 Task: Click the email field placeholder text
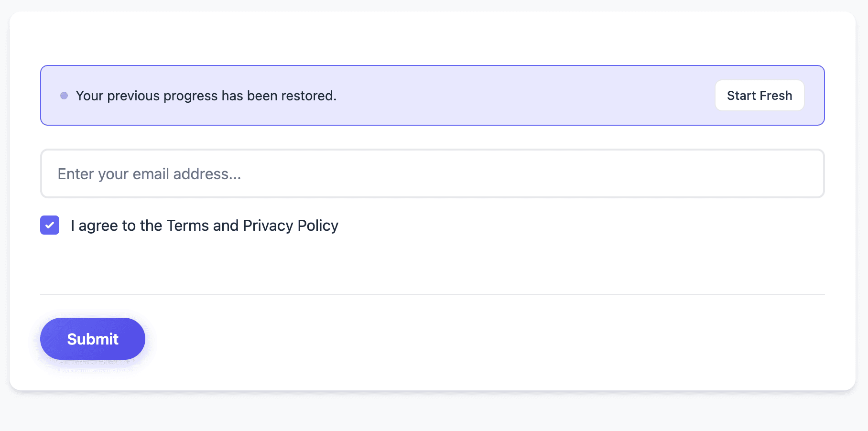coord(149,174)
